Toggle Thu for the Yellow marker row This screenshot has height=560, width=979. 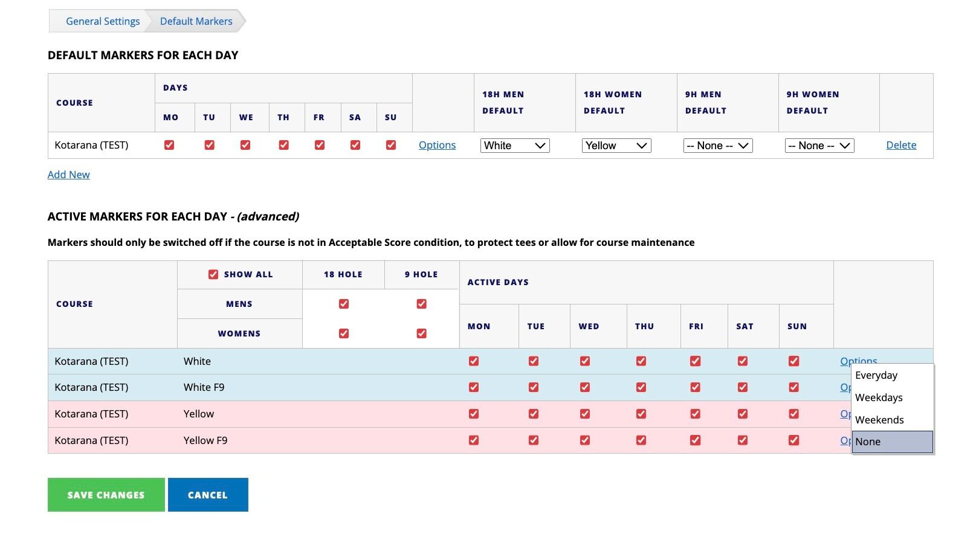tap(641, 414)
